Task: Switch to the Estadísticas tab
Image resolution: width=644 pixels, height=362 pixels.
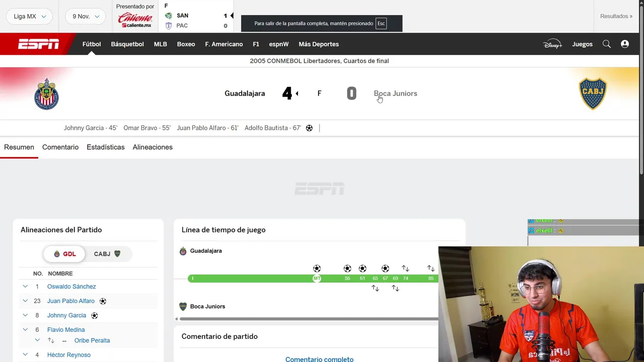Action: click(106, 147)
